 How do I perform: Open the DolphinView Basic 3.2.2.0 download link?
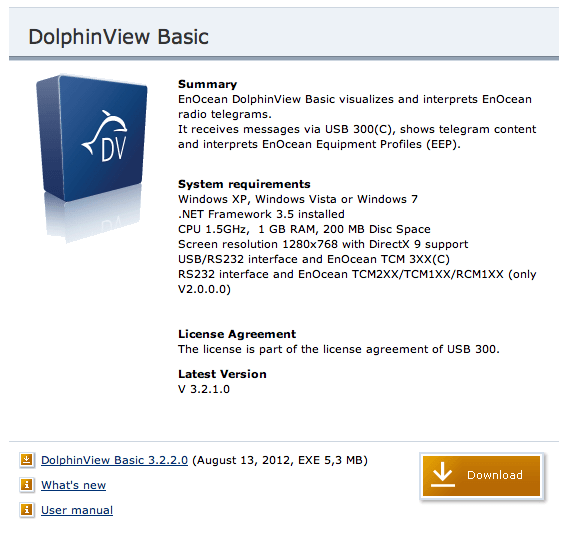pos(114,460)
